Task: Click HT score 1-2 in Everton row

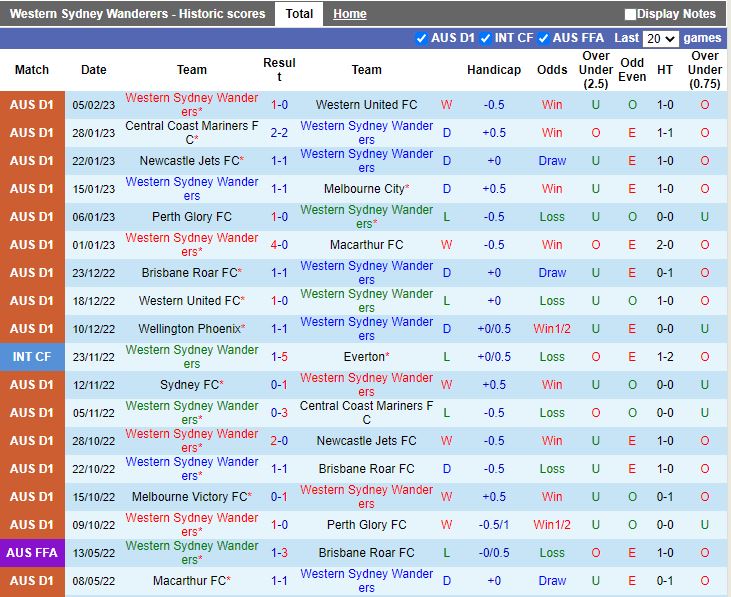Action: pos(665,357)
